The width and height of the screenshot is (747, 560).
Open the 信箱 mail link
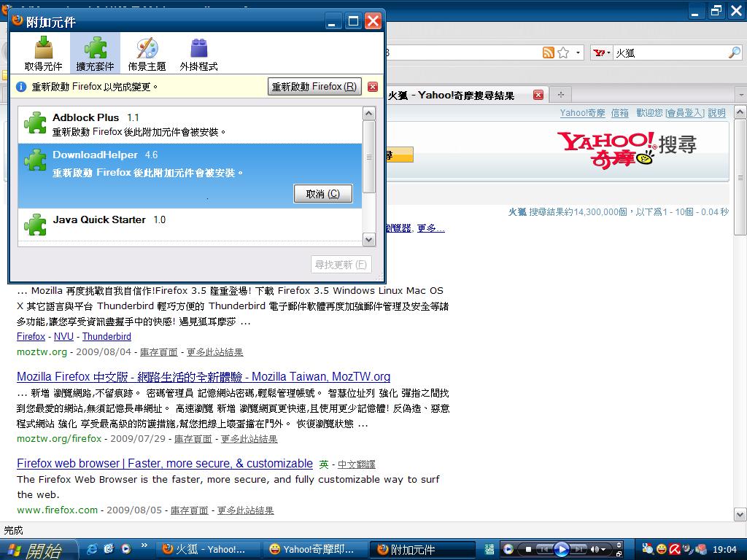[619, 113]
